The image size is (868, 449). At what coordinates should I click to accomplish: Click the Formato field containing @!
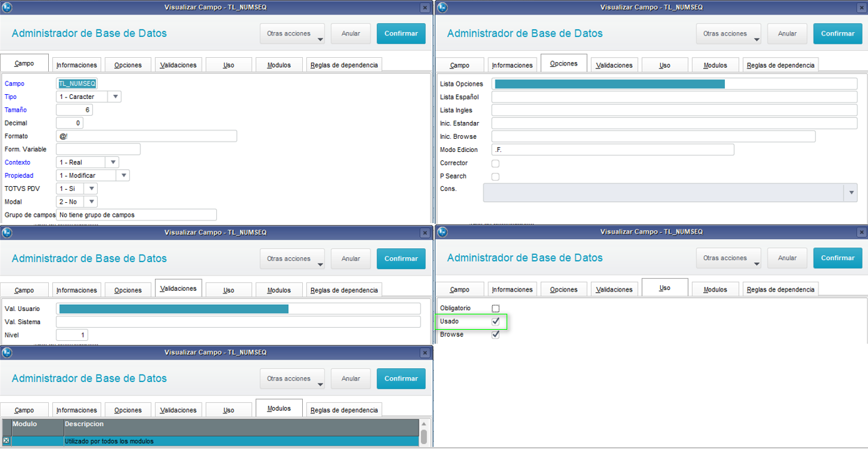[x=147, y=137]
